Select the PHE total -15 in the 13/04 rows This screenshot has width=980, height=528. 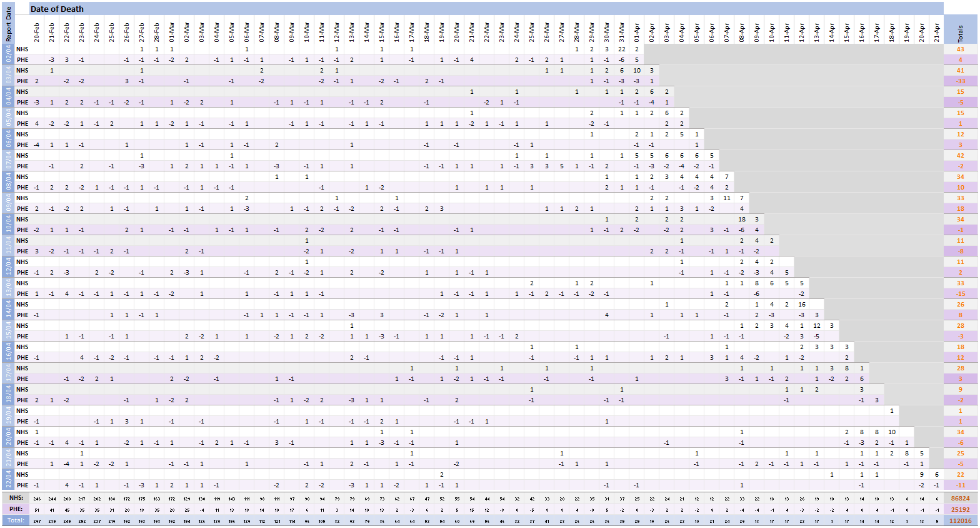(961, 294)
